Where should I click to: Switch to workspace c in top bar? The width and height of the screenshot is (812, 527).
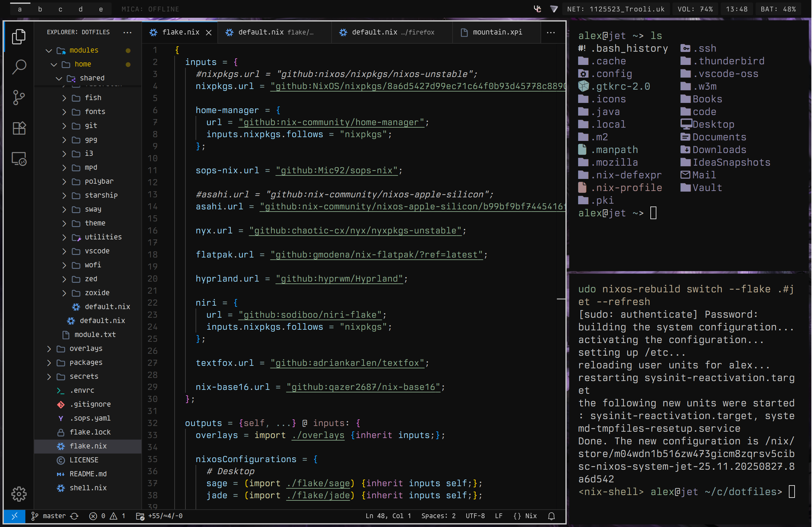pyautogui.click(x=61, y=9)
